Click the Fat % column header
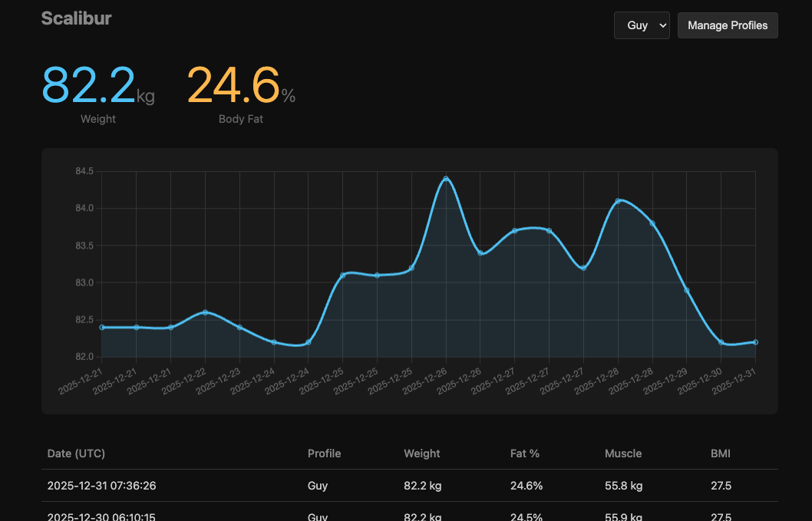This screenshot has width=812, height=521. click(525, 453)
